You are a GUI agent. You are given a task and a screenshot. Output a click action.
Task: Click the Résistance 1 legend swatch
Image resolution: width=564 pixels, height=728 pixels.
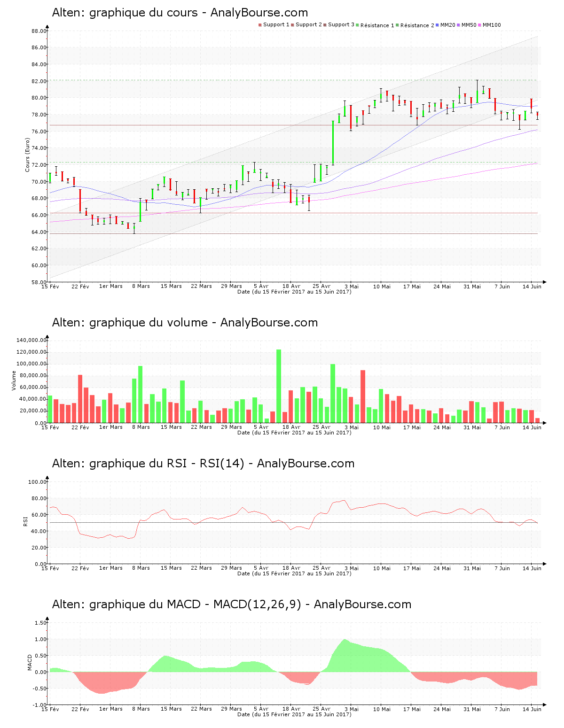(358, 25)
